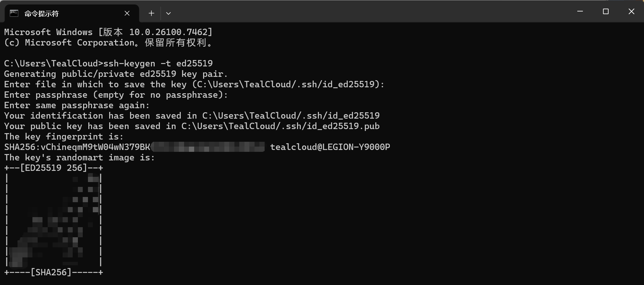The height and width of the screenshot is (285, 644).
Task: Click the Microsoft Windows version line
Action: (x=108, y=32)
